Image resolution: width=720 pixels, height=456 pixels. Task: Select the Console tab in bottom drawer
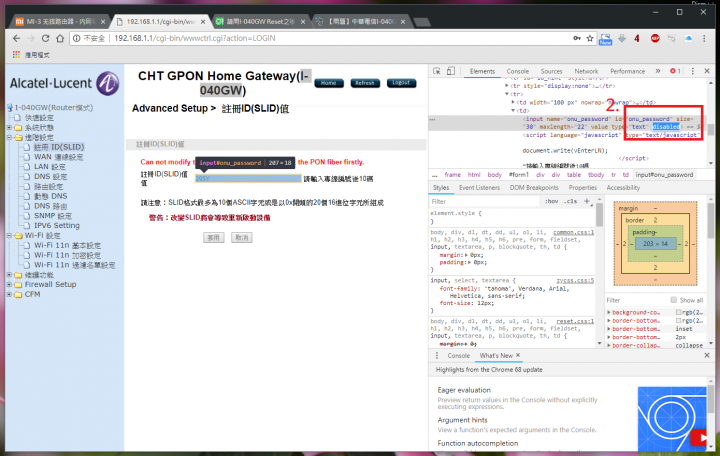[x=458, y=355]
